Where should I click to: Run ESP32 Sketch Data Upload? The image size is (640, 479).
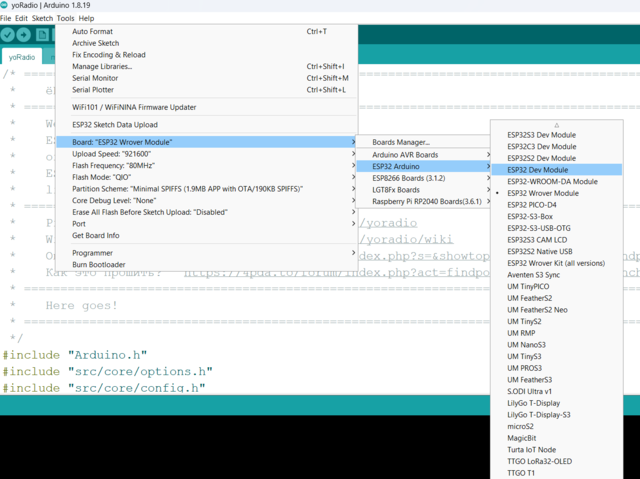click(207, 125)
